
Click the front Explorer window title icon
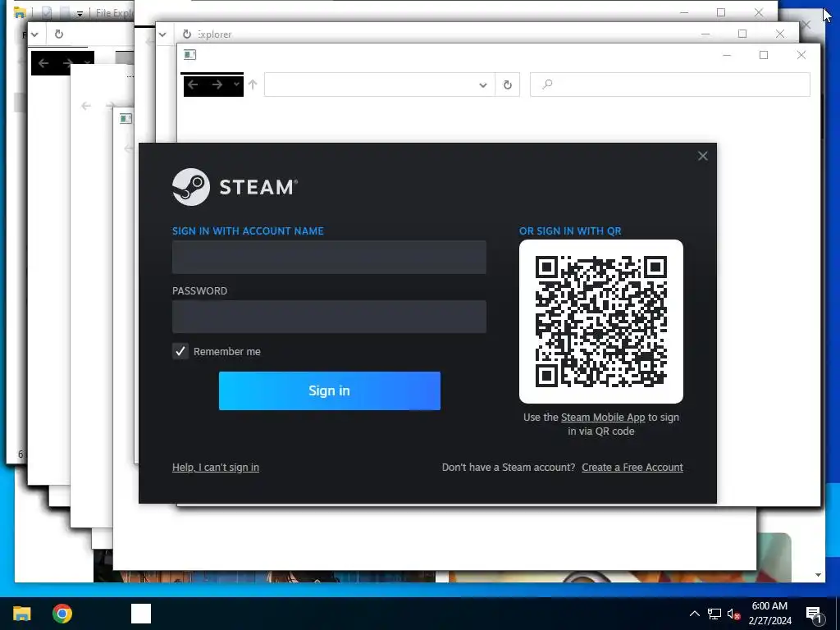click(x=189, y=55)
